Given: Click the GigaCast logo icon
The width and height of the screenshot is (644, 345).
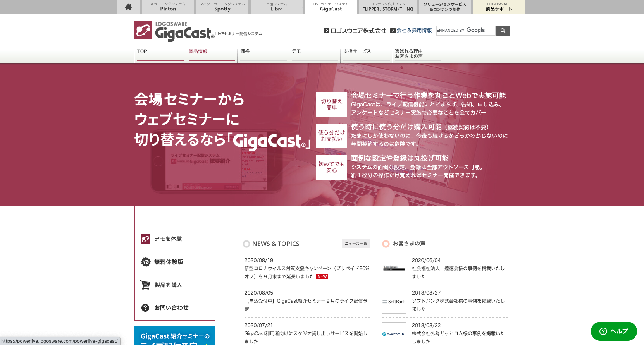Looking at the screenshot, I should 143,30.
